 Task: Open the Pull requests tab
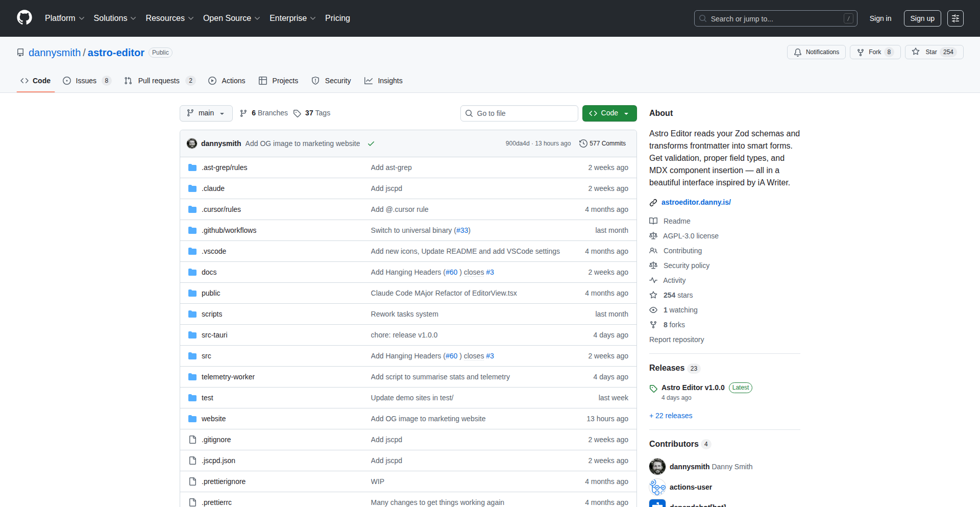(159, 80)
